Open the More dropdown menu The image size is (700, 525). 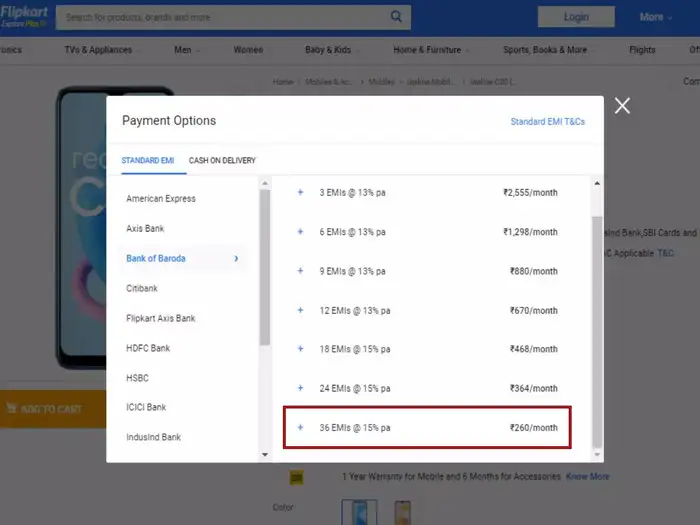656,17
